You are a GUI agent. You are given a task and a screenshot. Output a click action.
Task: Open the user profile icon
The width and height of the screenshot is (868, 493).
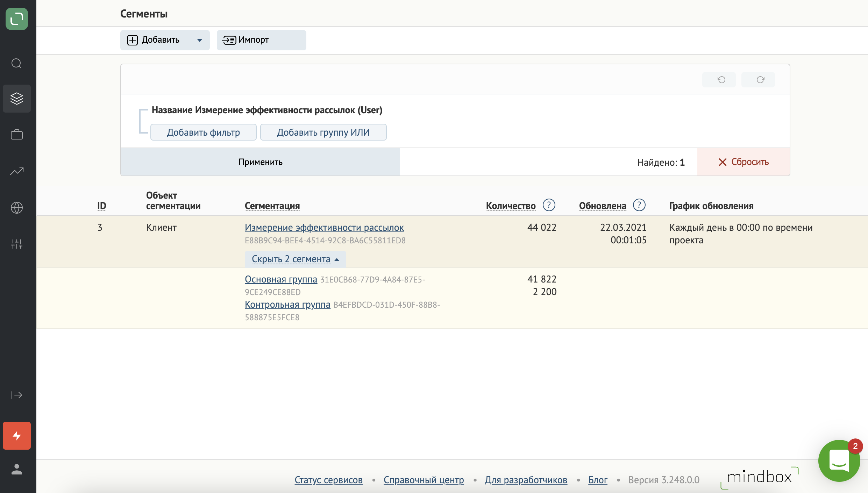click(x=17, y=469)
